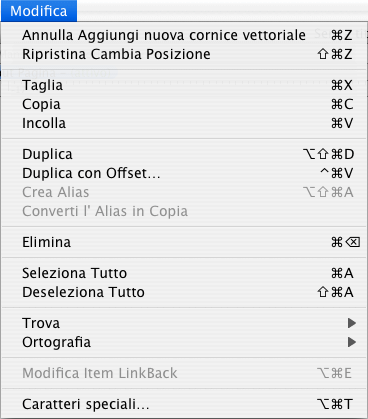Click Converti l' Alias in Copia
This screenshot has width=368, height=419.
(184, 211)
